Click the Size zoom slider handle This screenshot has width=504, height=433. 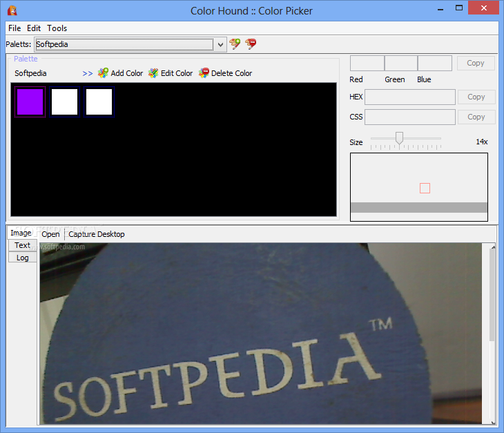tap(399, 138)
